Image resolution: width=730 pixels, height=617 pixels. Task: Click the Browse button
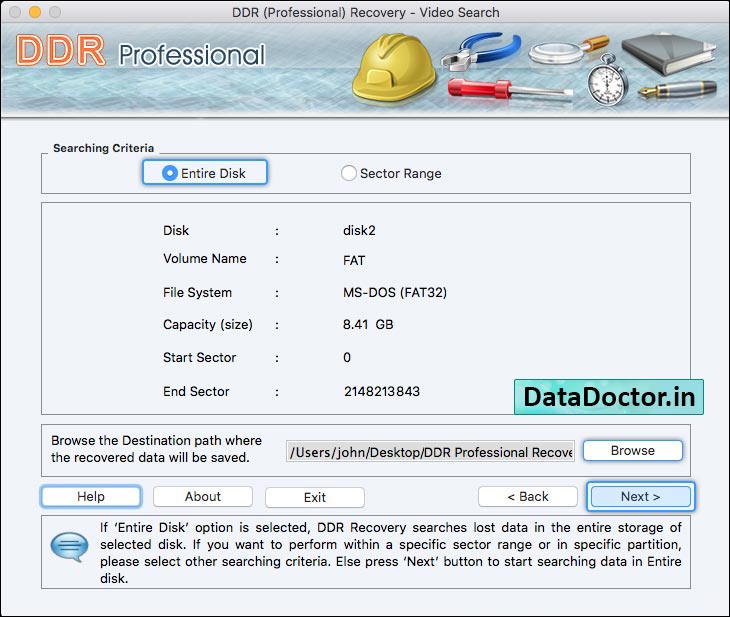(633, 450)
